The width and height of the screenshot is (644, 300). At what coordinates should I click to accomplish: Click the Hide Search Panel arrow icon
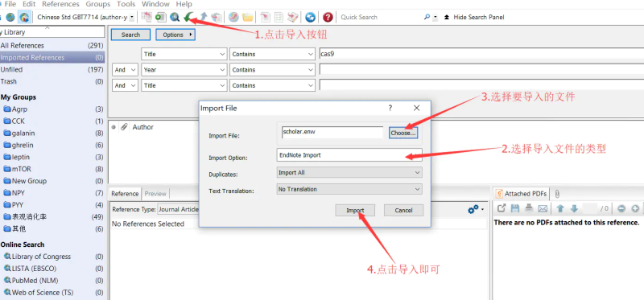(447, 17)
